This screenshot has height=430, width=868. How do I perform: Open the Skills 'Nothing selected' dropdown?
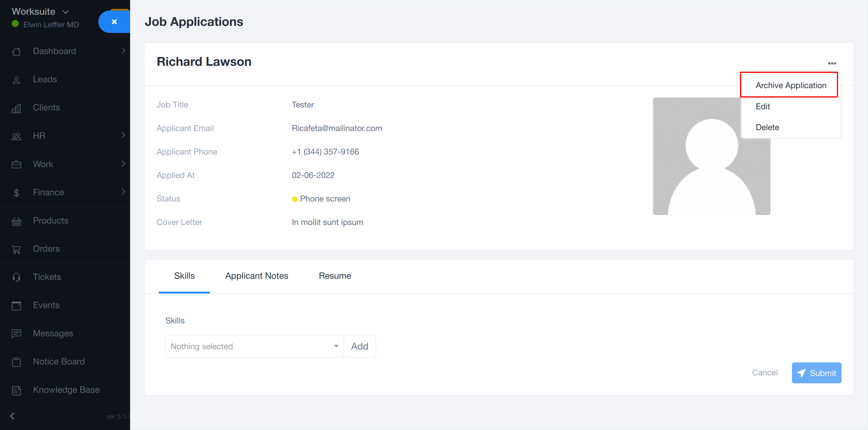tap(254, 346)
